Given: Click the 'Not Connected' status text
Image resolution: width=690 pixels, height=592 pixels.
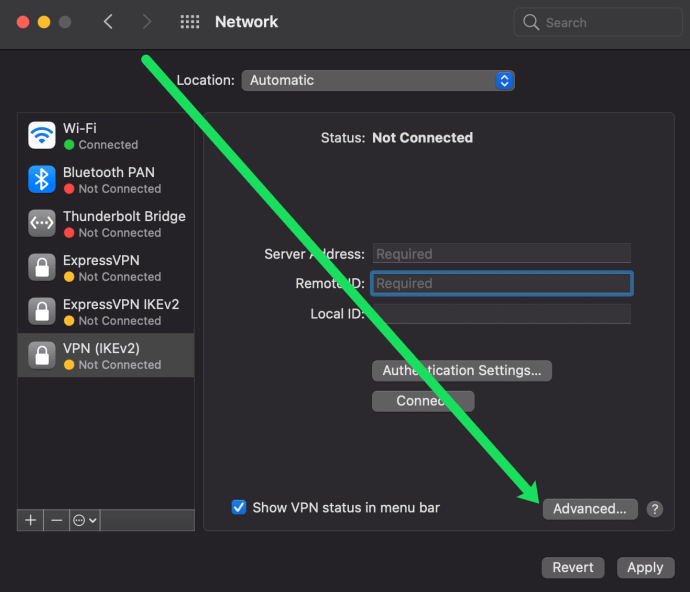Looking at the screenshot, I should click(x=422, y=138).
